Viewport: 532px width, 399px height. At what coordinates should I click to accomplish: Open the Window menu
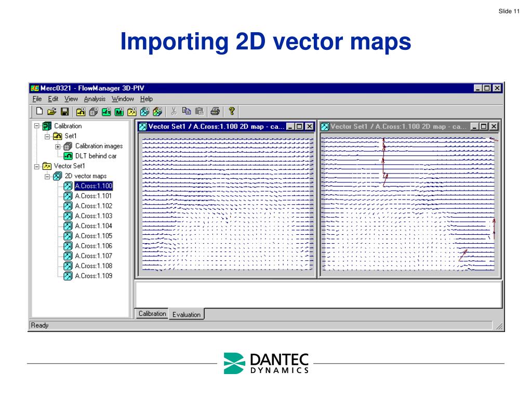coord(123,99)
